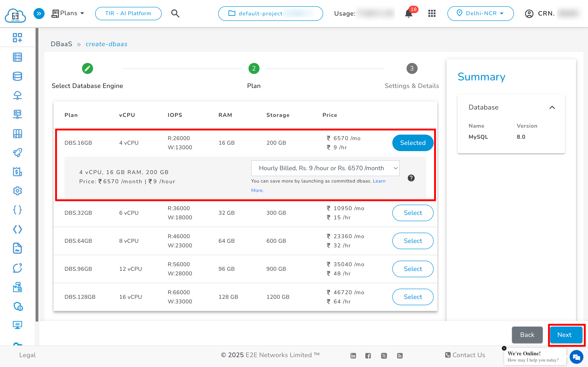This screenshot has height=367, width=588.
Task: Open the Learn More link about committed dbaas
Action: click(379, 181)
